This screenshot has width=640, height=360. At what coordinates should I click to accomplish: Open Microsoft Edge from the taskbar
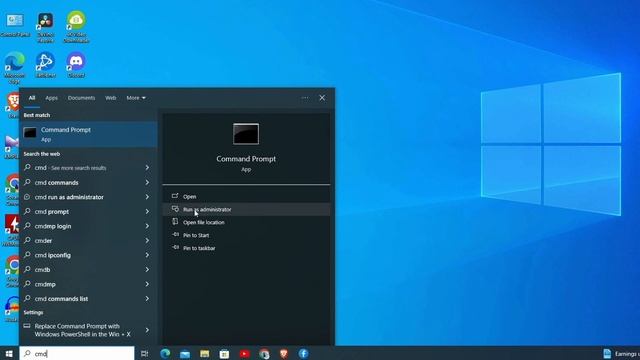(x=165, y=353)
